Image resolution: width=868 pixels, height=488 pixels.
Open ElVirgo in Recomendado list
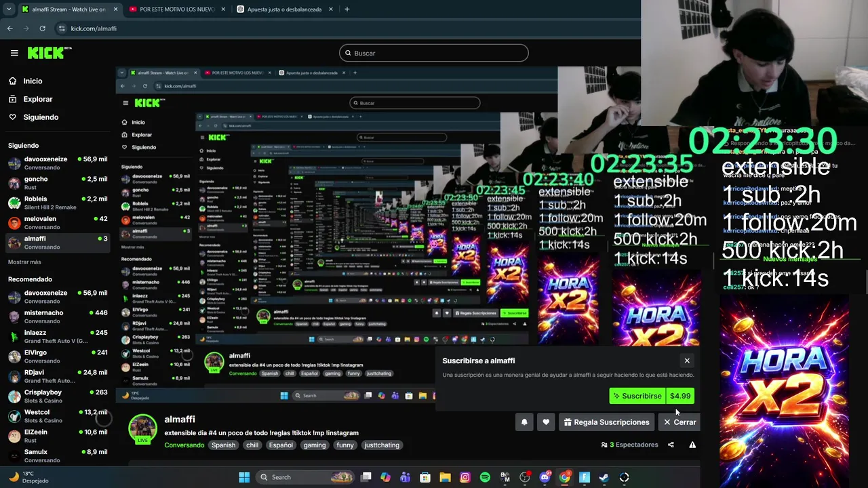click(x=58, y=357)
